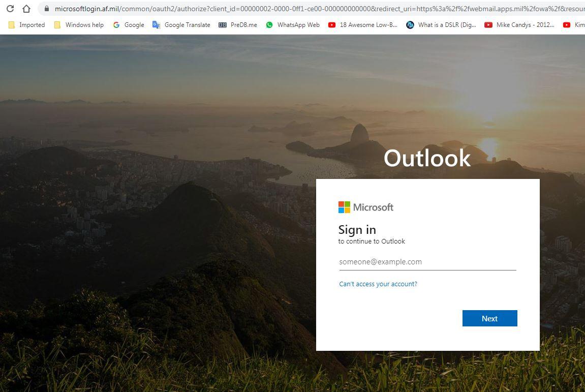Click the Sign in heading
This screenshot has width=585, height=392.
(x=357, y=230)
